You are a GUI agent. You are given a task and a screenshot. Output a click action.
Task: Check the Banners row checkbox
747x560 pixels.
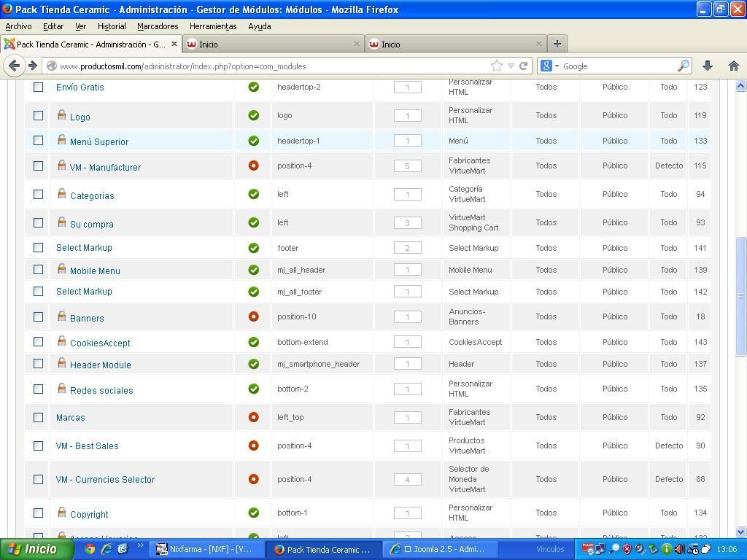coord(38,316)
